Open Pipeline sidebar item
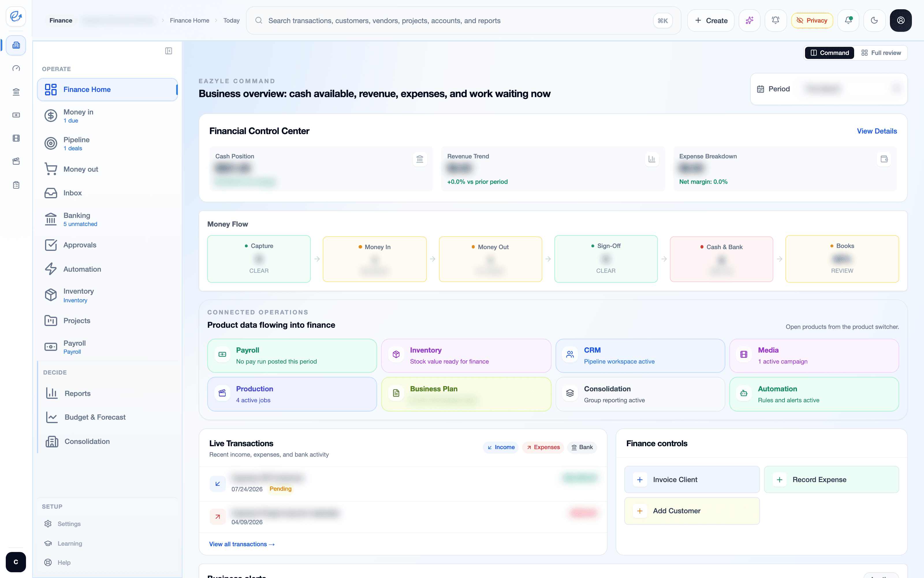Viewport: 924px width, 578px height. pyautogui.click(x=107, y=143)
